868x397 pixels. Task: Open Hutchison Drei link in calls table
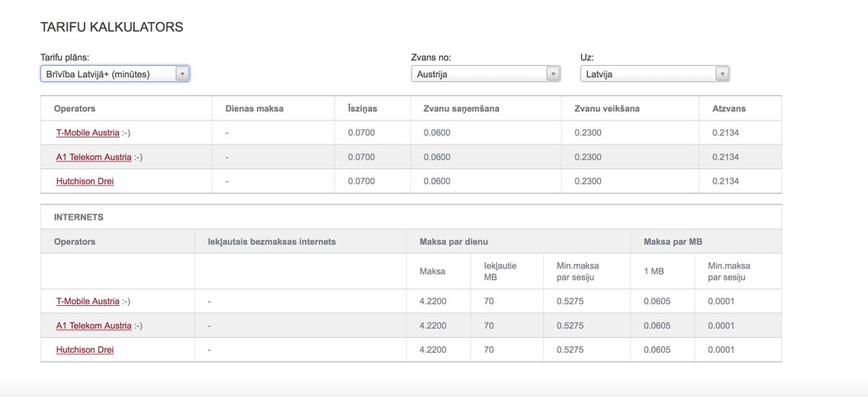85,182
